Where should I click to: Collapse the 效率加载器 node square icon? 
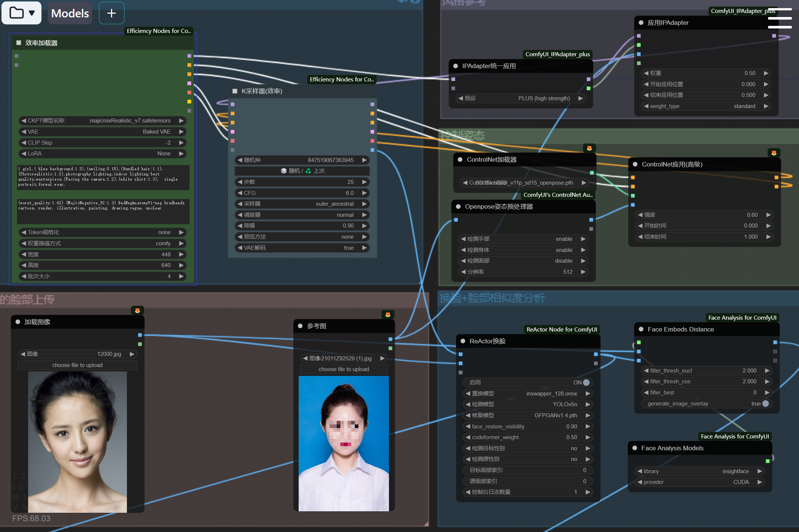click(19, 43)
